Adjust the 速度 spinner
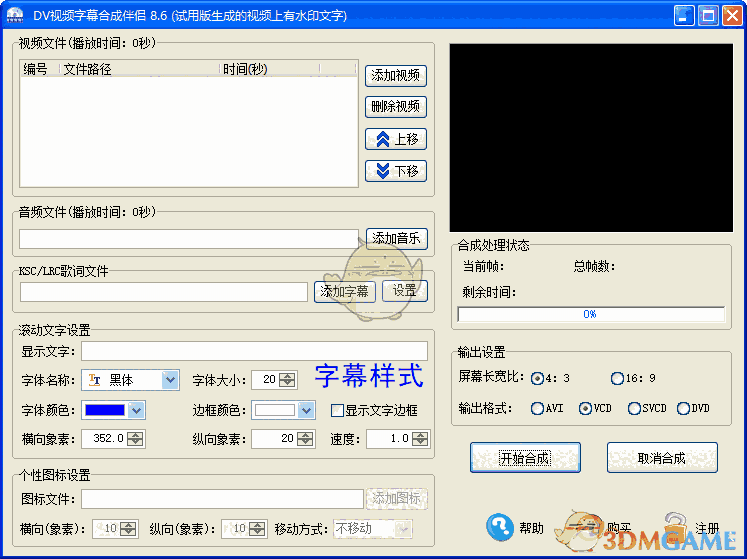 (x=420, y=439)
